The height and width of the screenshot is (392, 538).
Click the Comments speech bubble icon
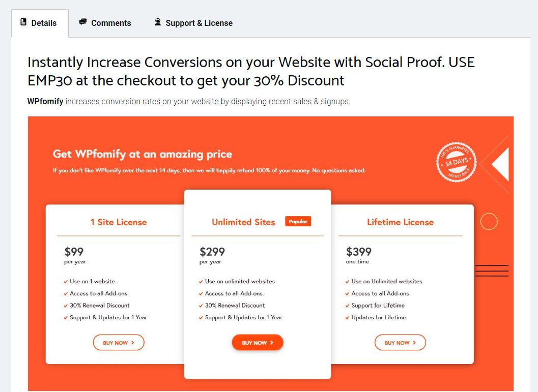(82, 22)
